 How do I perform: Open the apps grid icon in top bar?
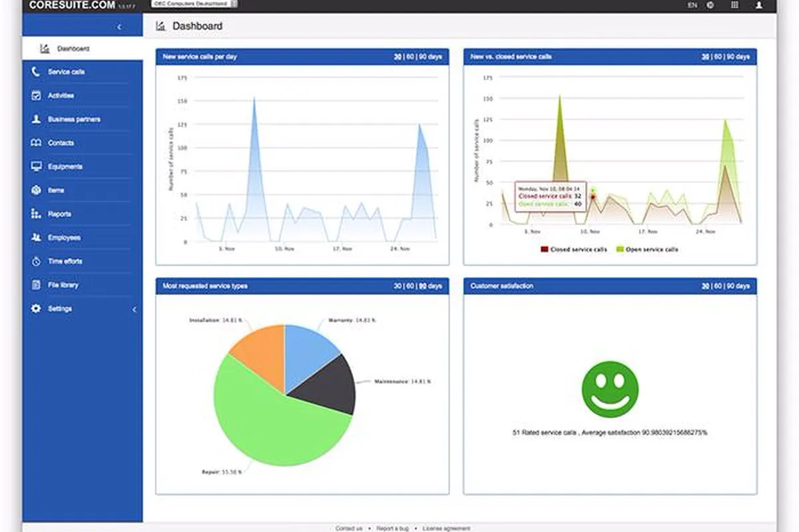[x=734, y=5]
